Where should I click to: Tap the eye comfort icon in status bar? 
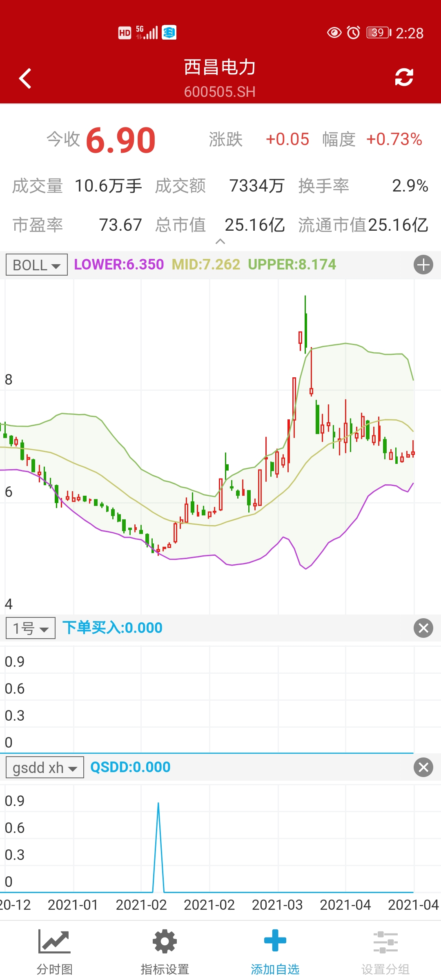[334, 33]
